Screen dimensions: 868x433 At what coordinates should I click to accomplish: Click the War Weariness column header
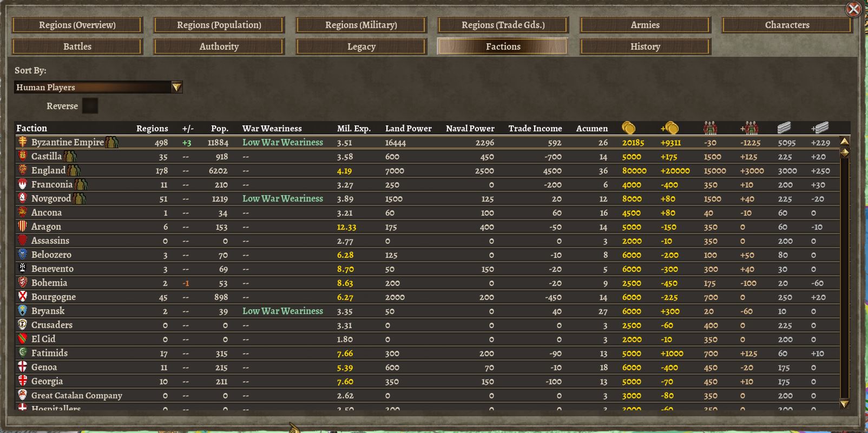click(272, 129)
